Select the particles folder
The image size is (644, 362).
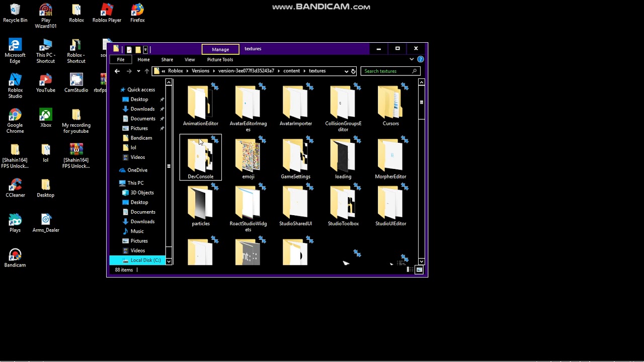coord(200,206)
